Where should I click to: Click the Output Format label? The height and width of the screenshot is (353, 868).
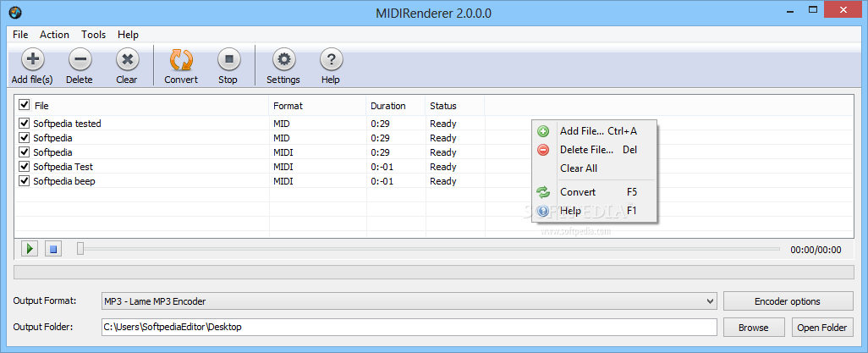click(x=45, y=301)
